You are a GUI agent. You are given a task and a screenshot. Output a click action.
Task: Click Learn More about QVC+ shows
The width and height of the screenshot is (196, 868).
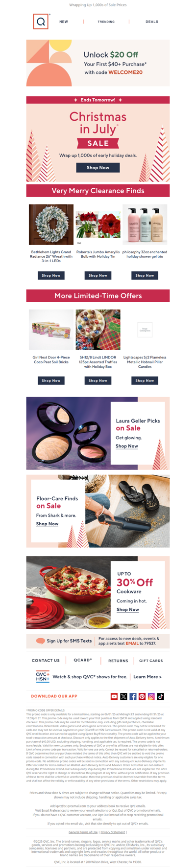147,677
